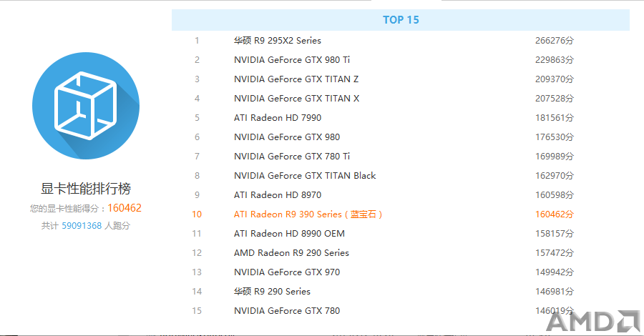Select the 华硕 R9 295X2 Series row
Viewport: 644px width, 336px height.
coord(401,41)
